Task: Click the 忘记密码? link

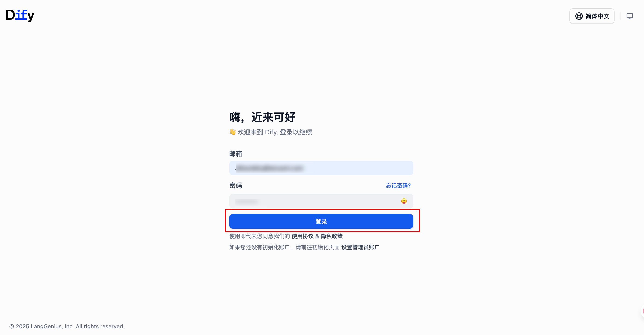Action: pos(398,185)
